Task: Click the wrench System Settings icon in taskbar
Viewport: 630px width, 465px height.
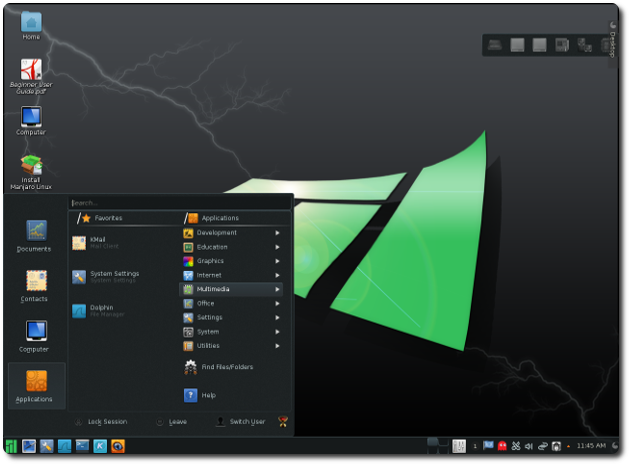Action: click(x=47, y=446)
